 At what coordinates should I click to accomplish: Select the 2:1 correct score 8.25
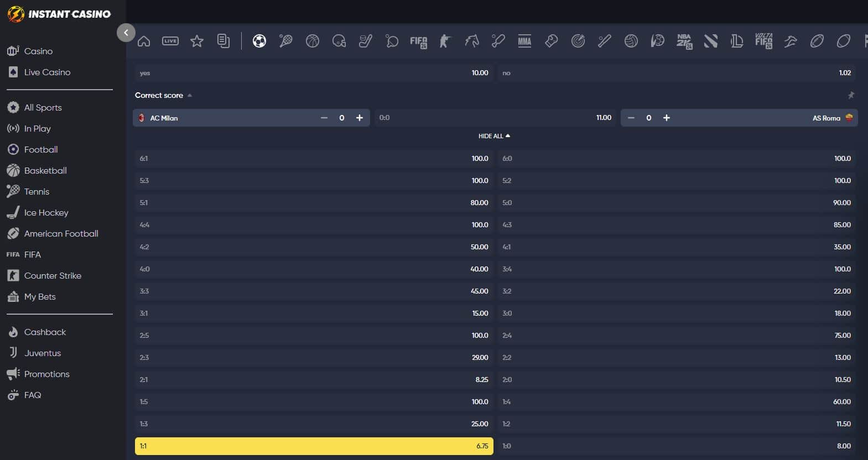coord(314,380)
